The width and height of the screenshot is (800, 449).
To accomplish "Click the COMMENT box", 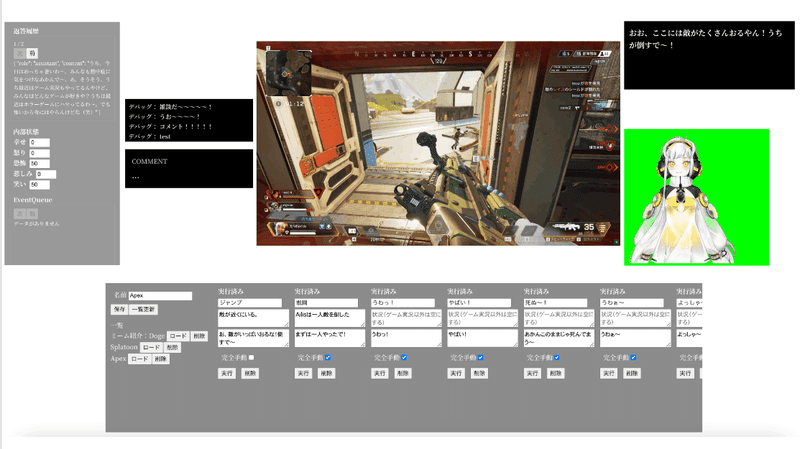I will (189, 168).
